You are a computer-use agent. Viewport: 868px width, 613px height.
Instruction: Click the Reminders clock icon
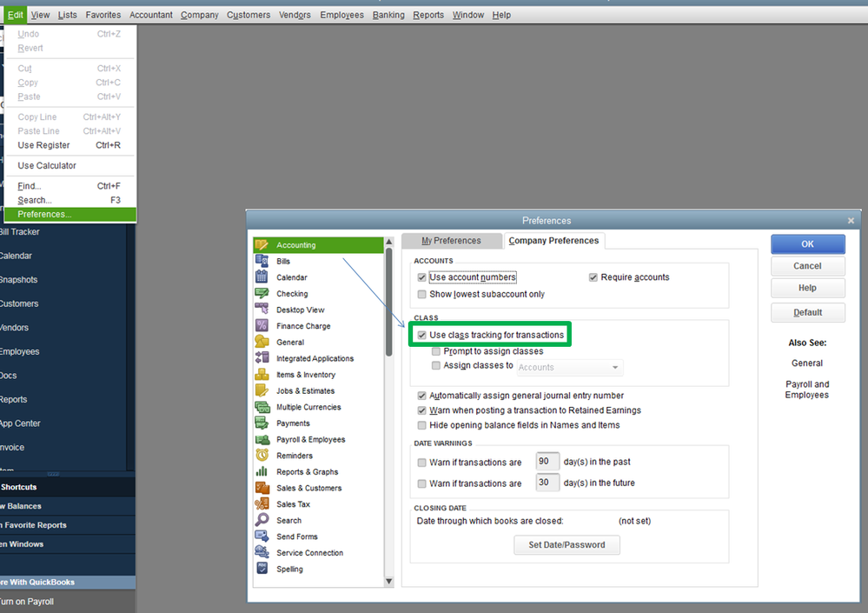tap(262, 455)
